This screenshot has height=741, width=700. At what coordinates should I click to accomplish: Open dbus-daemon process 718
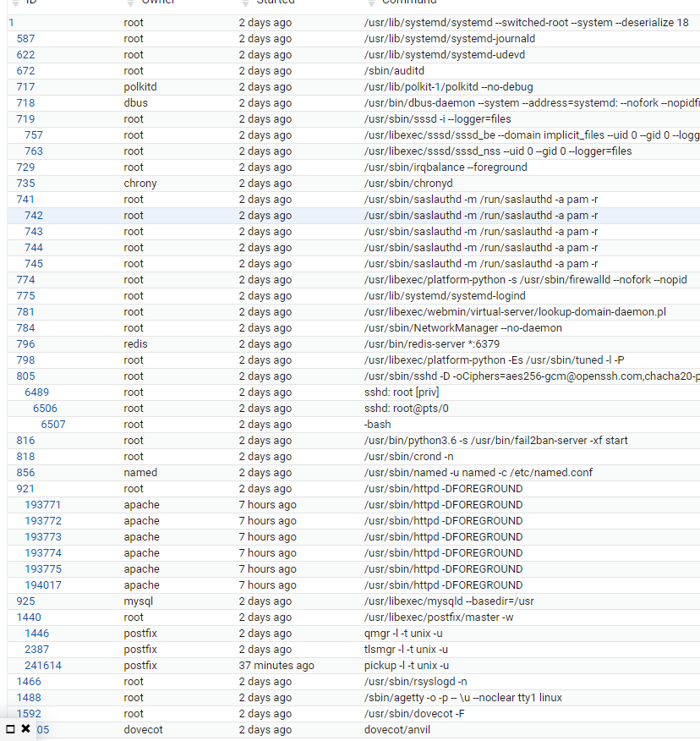coord(25,103)
